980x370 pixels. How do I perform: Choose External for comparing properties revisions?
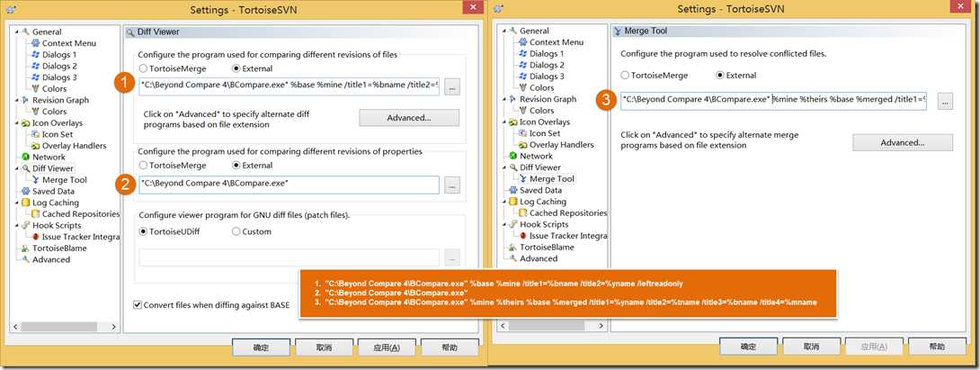point(236,166)
